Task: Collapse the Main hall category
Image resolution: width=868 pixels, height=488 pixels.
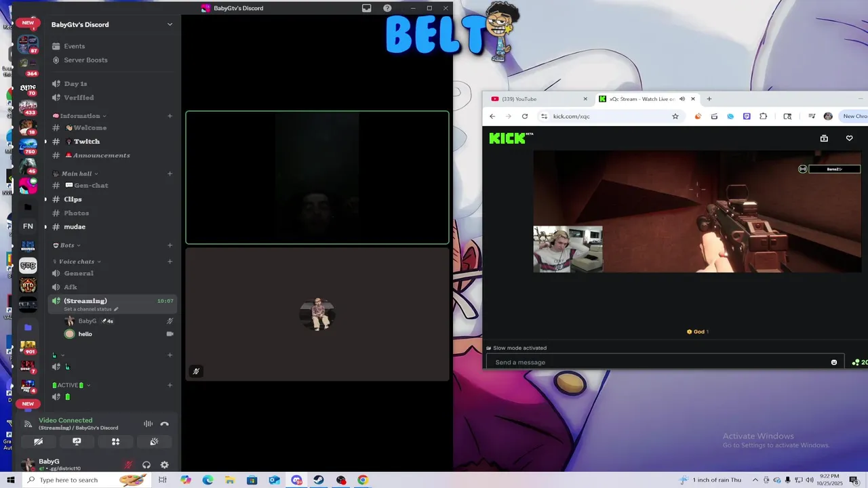Action: pos(76,174)
